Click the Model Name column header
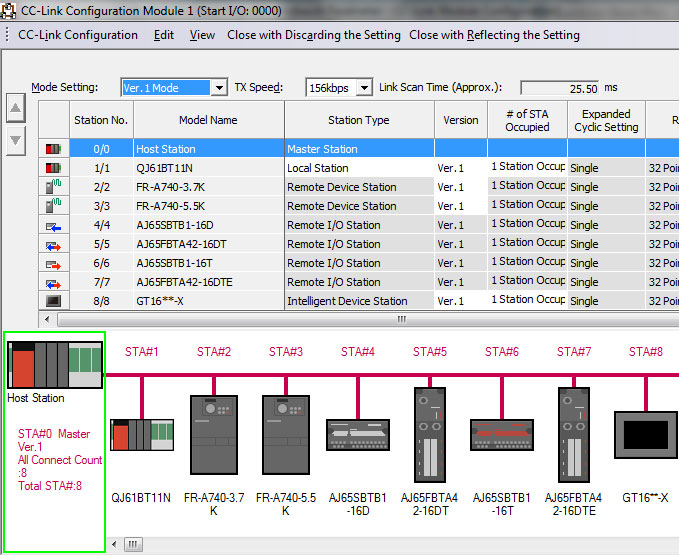Image resolution: width=679 pixels, height=556 pixels. click(208, 120)
